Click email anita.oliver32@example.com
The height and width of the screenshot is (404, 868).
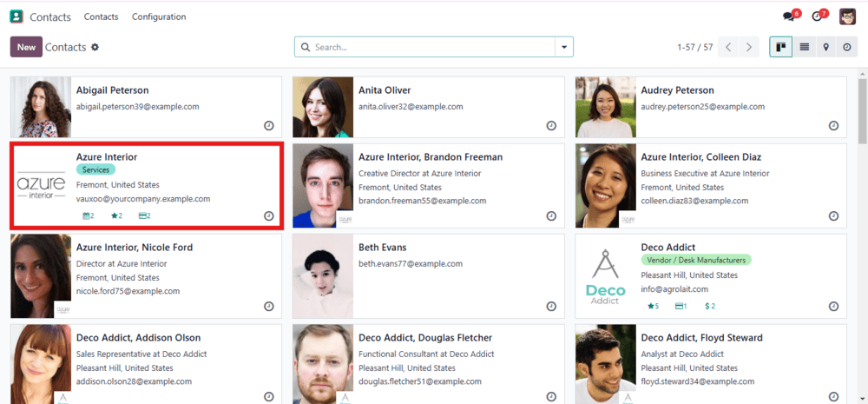point(411,106)
